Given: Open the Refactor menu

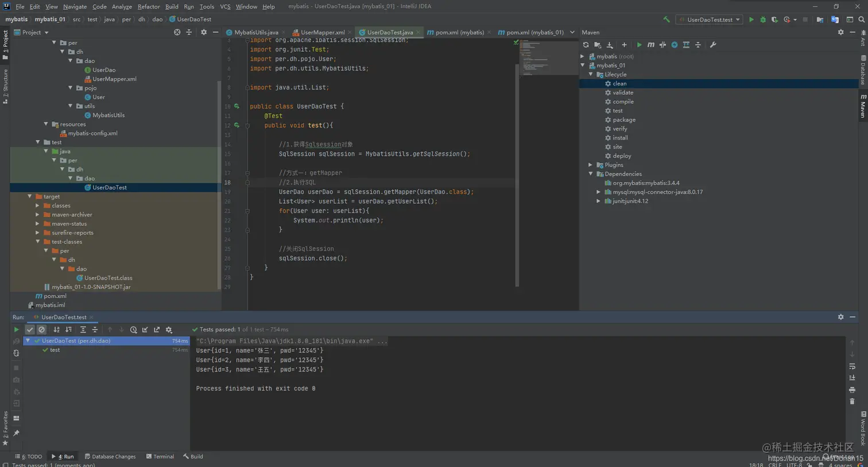Looking at the screenshot, I should coord(149,6).
